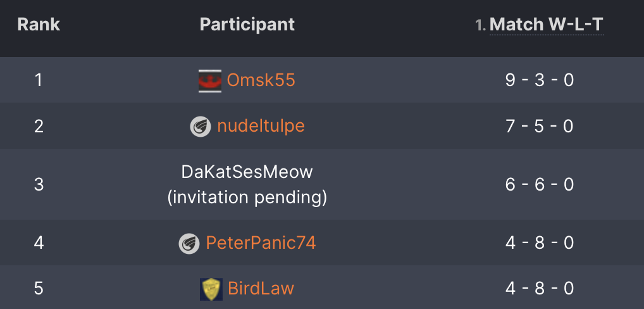Viewport: 644px width, 309px height.
Task: Click Omsk55's 9 - 3 - 0 record
Action: [x=539, y=80]
